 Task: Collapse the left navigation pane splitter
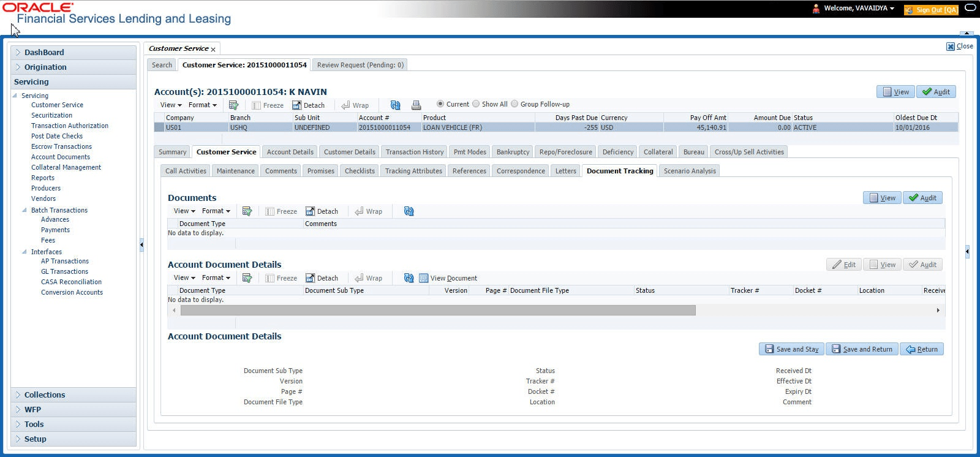point(141,244)
